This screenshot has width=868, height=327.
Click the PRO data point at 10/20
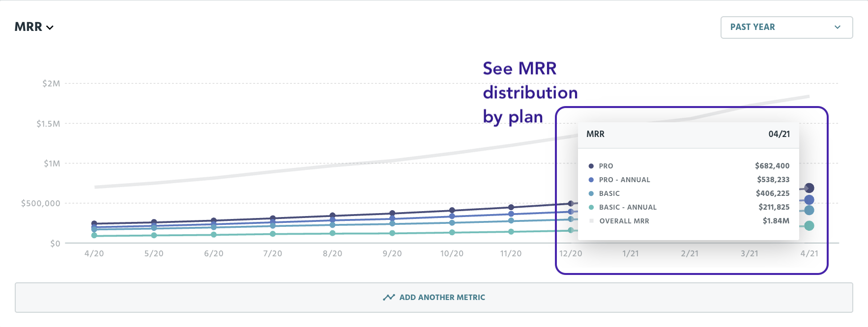coord(452,211)
